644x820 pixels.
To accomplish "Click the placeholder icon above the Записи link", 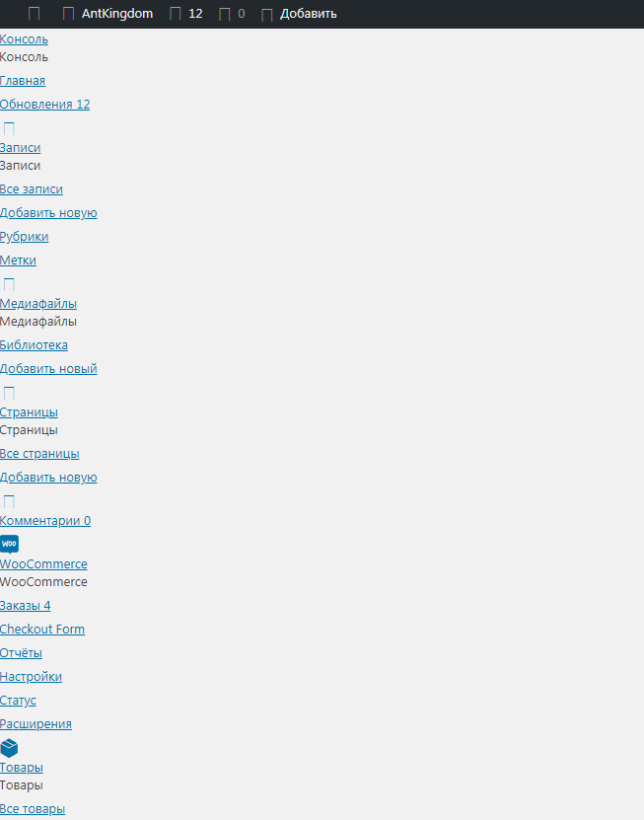I will point(9,128).
